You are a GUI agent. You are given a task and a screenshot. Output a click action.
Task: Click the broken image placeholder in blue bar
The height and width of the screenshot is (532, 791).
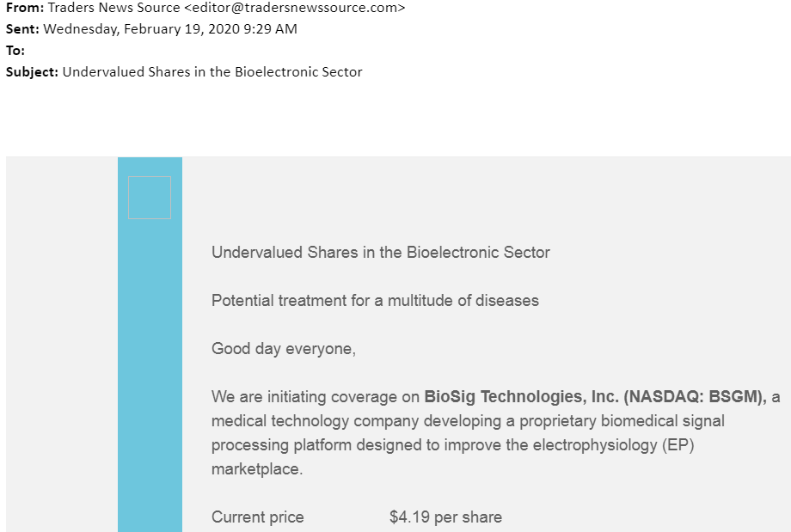pyautogui.click(x=150, y=198)
